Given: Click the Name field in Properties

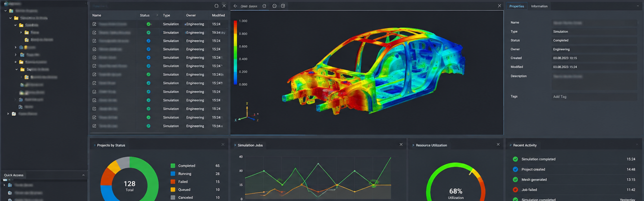Looking at the screenshot, I should (x=594, y=23).
